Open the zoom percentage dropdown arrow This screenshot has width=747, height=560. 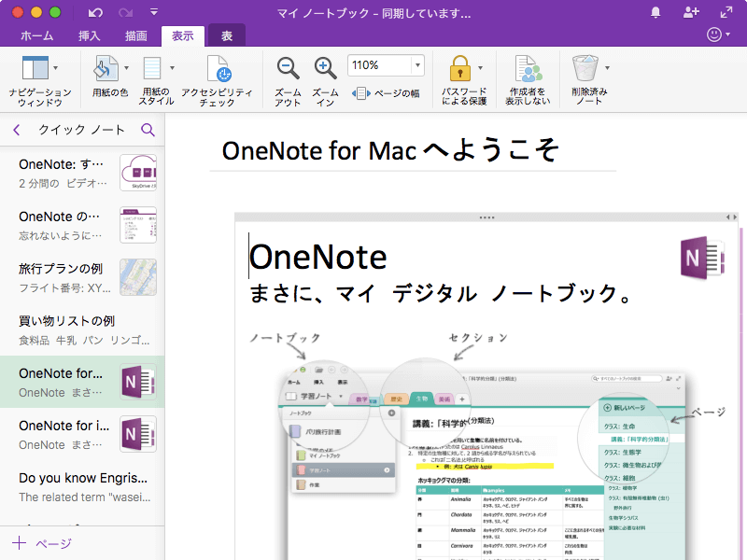417,65
